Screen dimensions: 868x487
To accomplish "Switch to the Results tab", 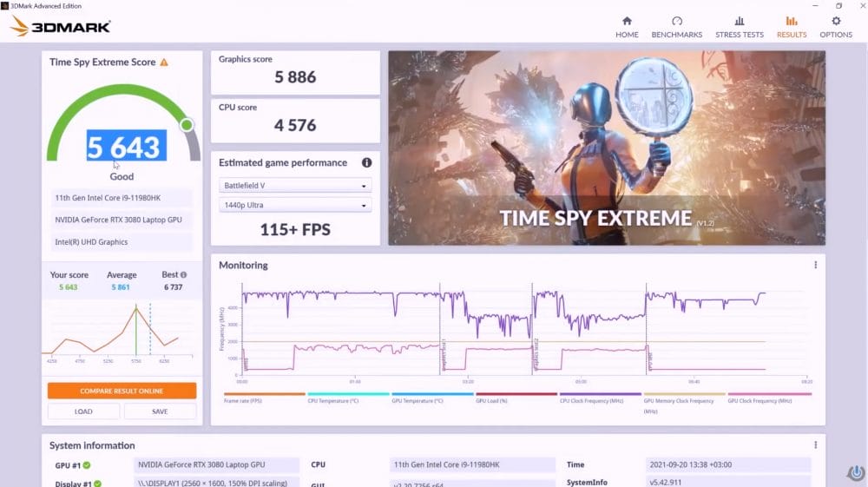I will [791, 27].
